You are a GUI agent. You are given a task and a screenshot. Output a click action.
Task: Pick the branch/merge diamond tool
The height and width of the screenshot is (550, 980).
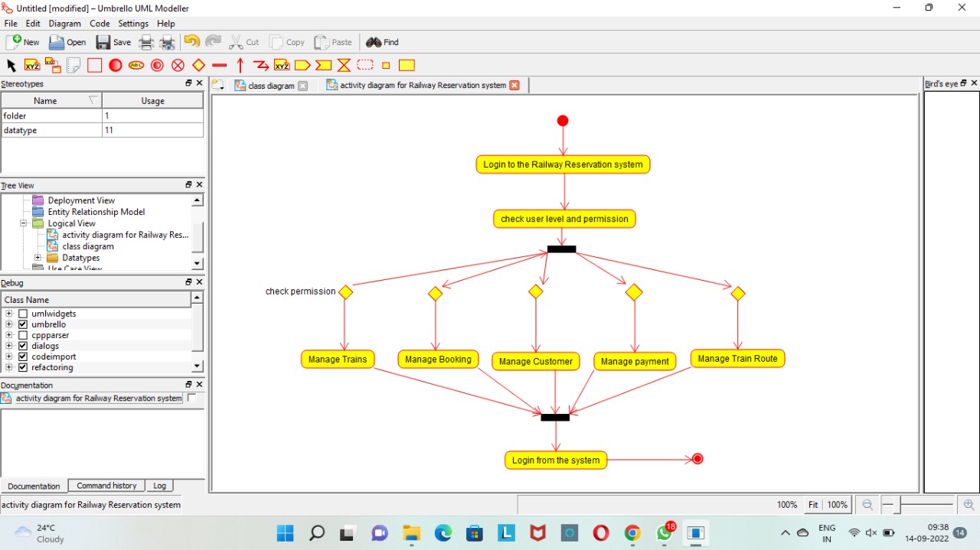(198, 65)
